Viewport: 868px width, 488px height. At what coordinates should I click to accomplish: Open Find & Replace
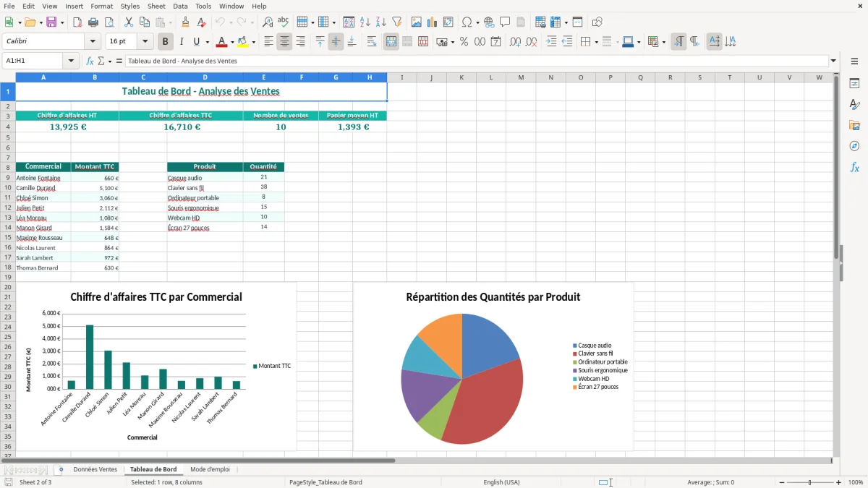268,22
